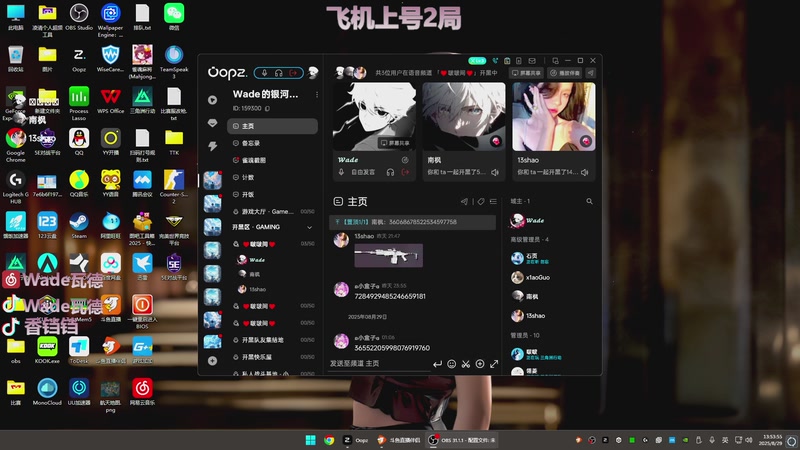Mute 13shao with the speaker icon
The width and height of the screenshot is (800, 450).
pos(585,172)
